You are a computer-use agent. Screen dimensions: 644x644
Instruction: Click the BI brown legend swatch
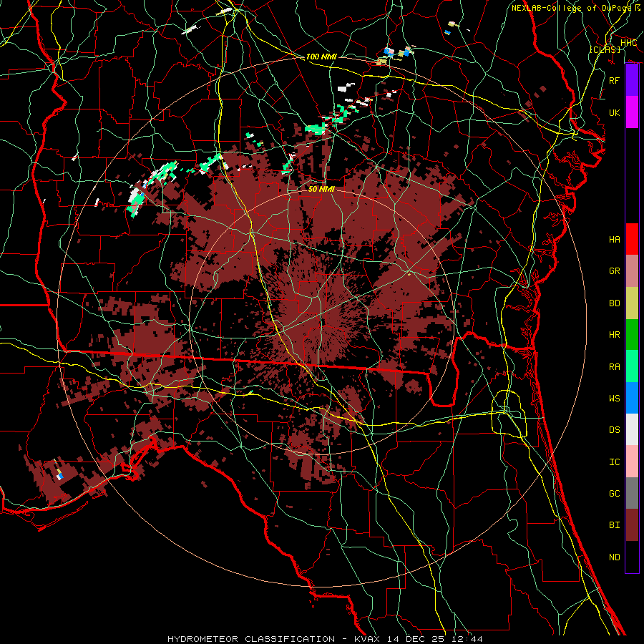click(632, 525)
